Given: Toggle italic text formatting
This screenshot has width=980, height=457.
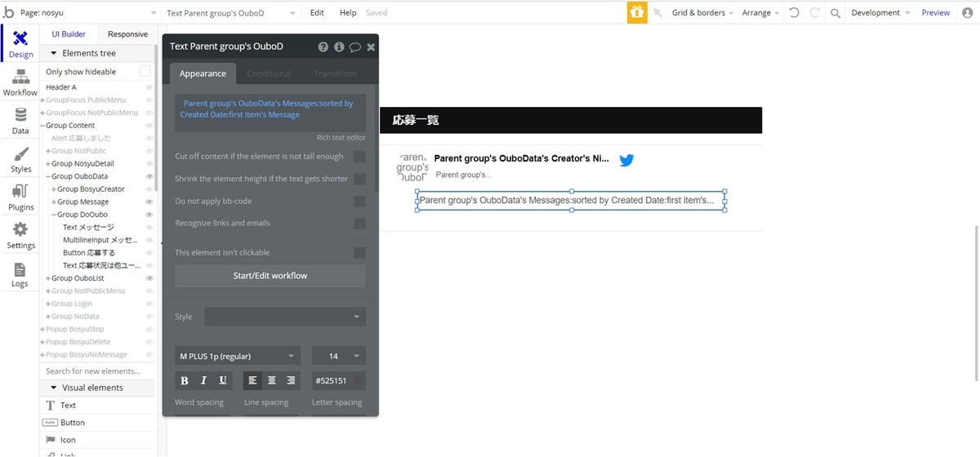Looking at the screenshot, I should (x=203, y=380).
